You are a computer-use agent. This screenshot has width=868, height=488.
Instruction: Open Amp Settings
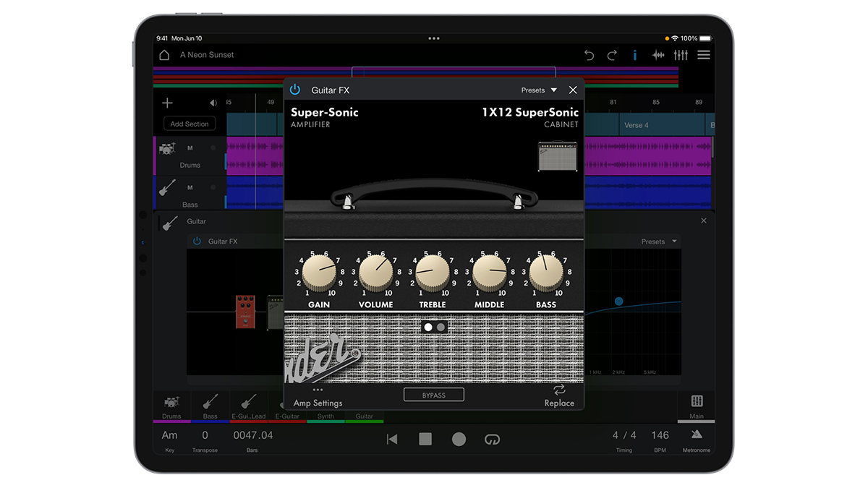point(318,398)
